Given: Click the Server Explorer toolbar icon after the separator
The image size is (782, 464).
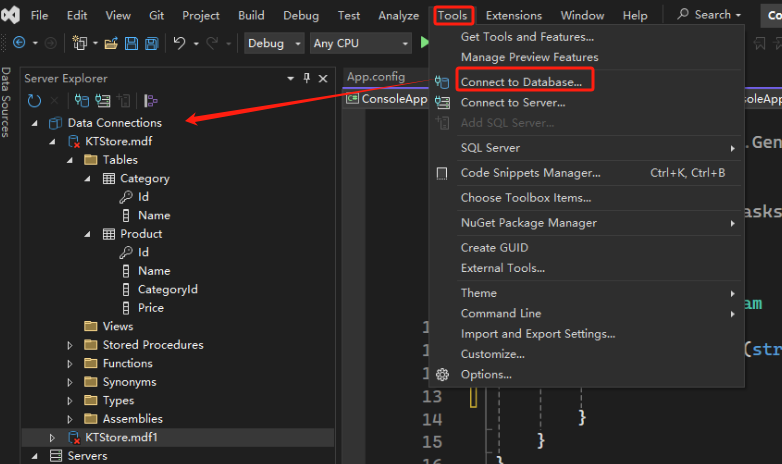Looking at the screenshot, I should point(150,101).
